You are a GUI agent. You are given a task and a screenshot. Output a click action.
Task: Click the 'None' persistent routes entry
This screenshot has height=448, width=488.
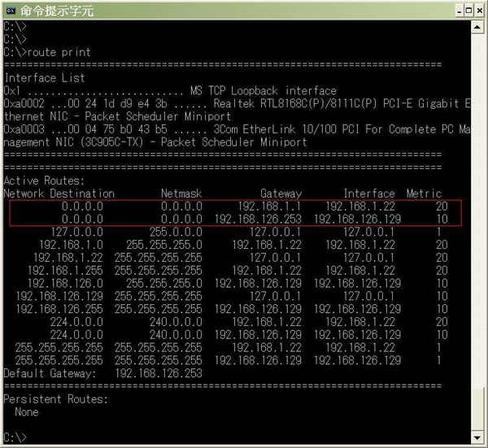point(27,412)
